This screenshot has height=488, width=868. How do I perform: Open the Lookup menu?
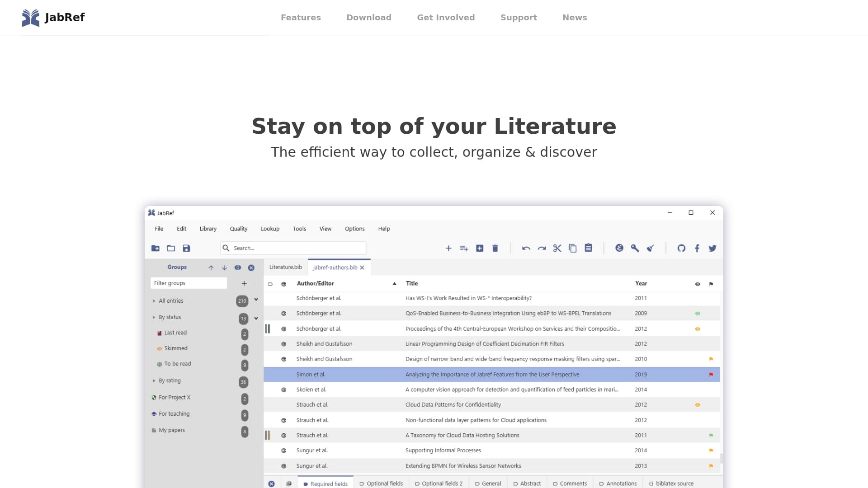270,229
